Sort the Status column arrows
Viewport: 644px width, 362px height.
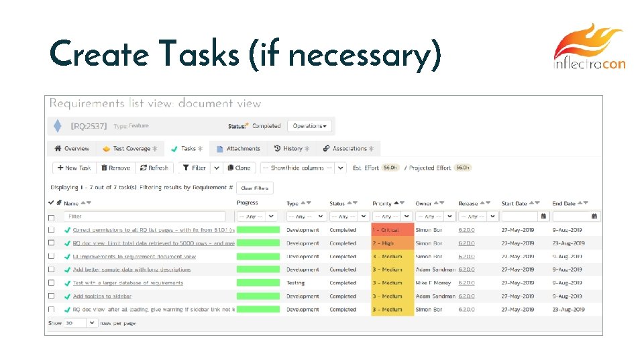pos(352,202)
